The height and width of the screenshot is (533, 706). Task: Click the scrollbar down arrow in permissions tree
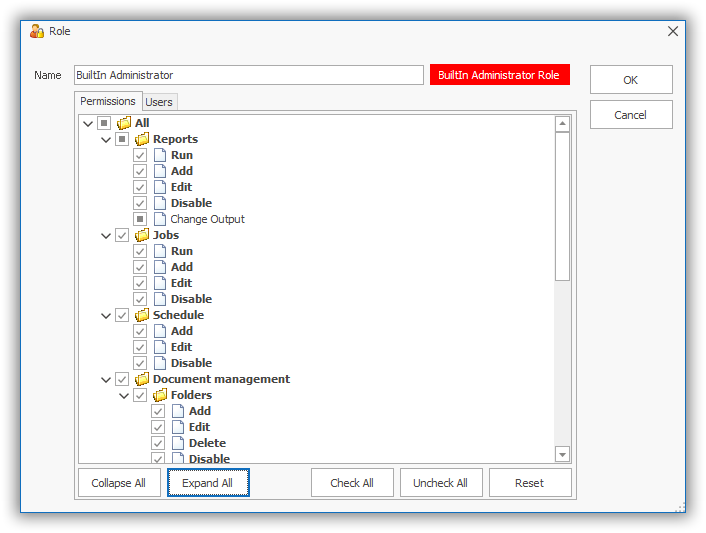click(562, 454)
